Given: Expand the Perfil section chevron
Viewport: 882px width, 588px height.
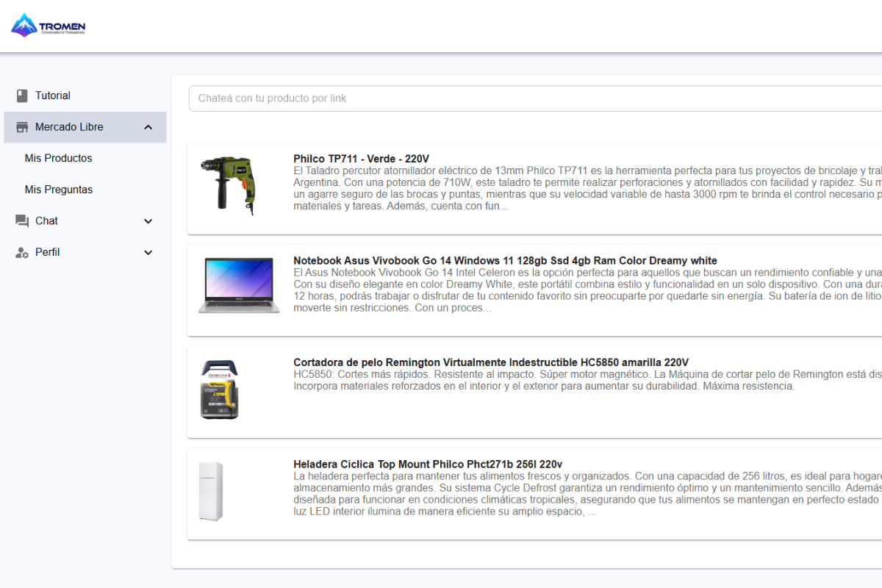Looking at the screenshot, I should 148,253.
